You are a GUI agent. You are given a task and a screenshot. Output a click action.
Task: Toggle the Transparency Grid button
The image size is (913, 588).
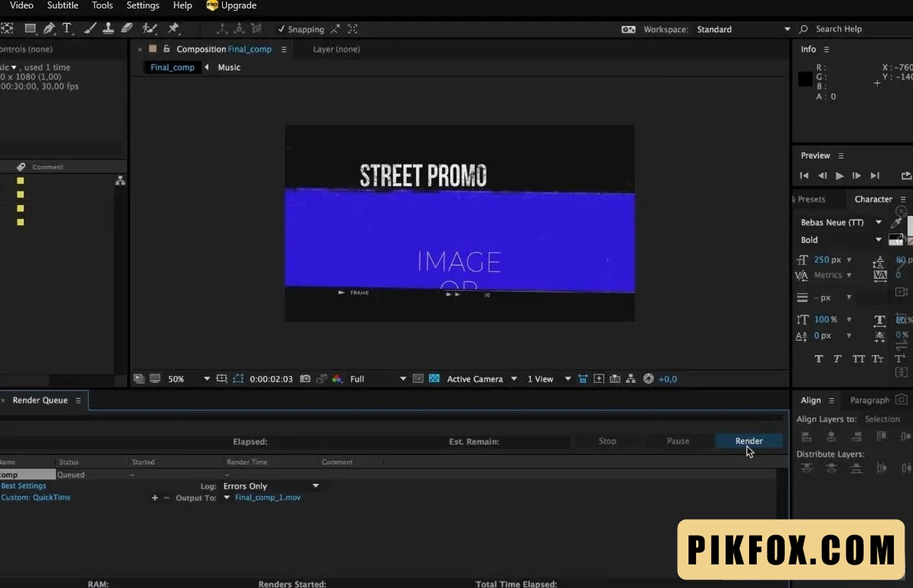(x=434, y=378)
